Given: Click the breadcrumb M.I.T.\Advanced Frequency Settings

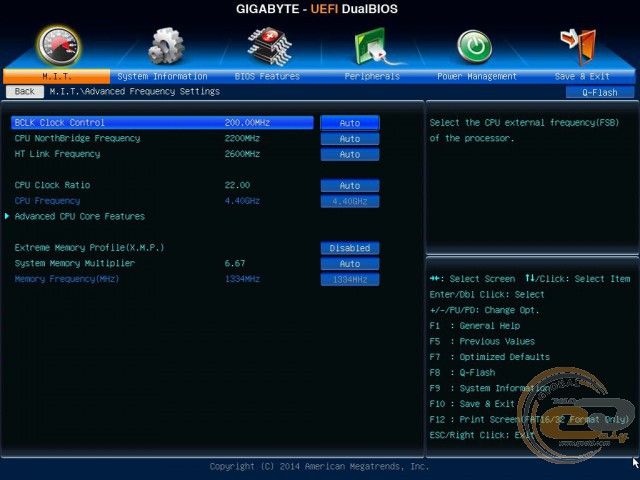Looking at the screenshot, I should pyautogui.click(x=135, y=91).
